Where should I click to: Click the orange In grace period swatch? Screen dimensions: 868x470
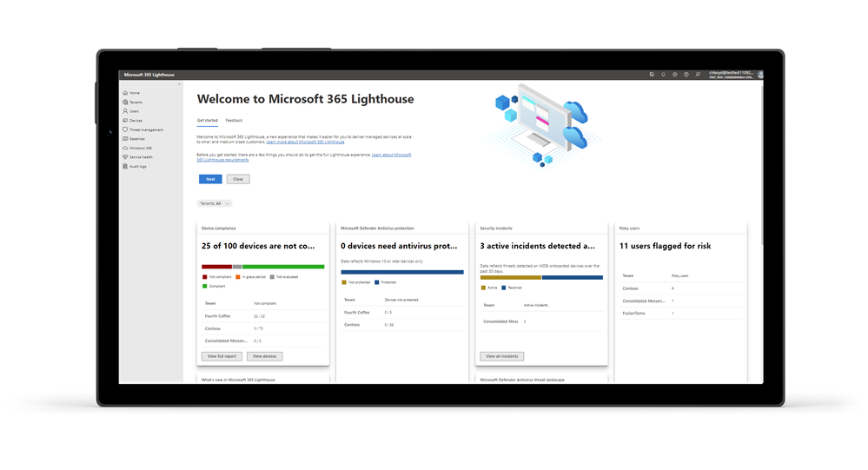tap(238, 277)
